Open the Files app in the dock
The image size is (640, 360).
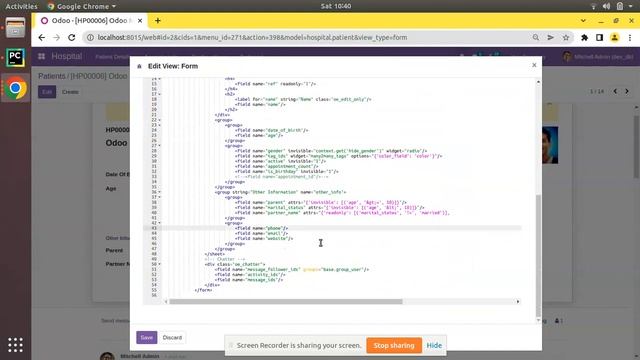(x=16, y=28)
